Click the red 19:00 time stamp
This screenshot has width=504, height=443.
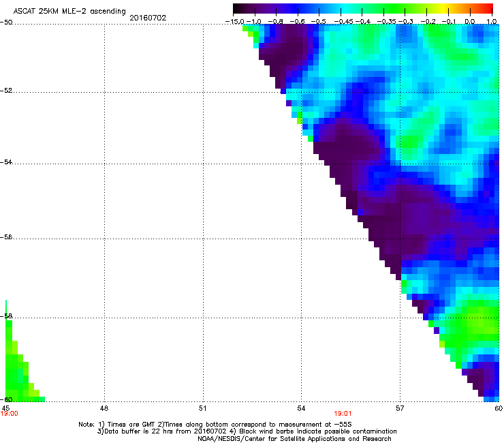pos(9,414)
